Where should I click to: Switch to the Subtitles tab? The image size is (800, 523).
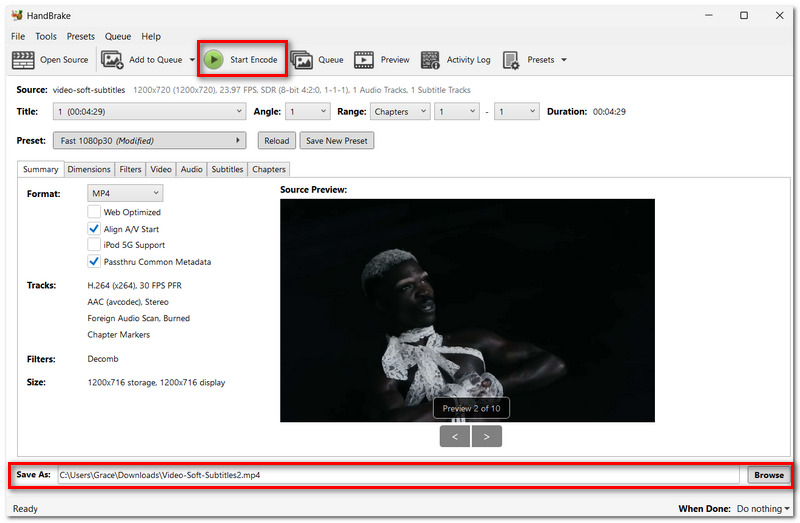point(227,169)
